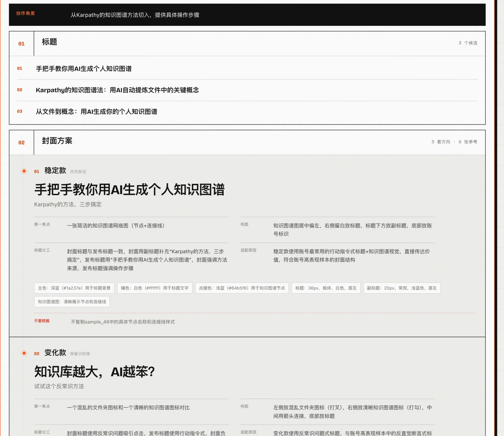Click the cover title 知识库越大,AI越笨?
The height and width of the screenshot is (436, 504).
(94, 372)
